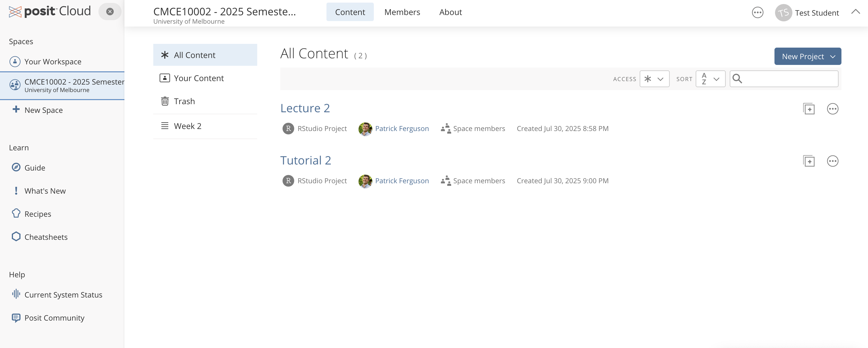The width and height of the screenshot is (868, 348).
Task: Click the RStudio Project icon for Lecture 2
Action: 288,128
